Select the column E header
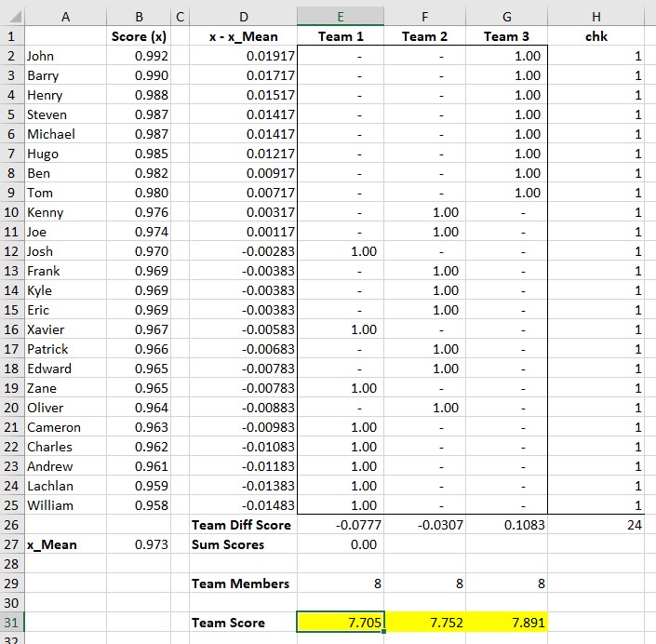The height and width of the screenshot is (644, 656). pos(341,16)
